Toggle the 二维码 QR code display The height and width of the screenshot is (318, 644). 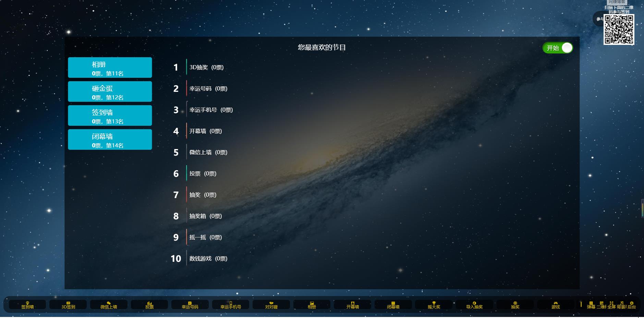[602, 305]
